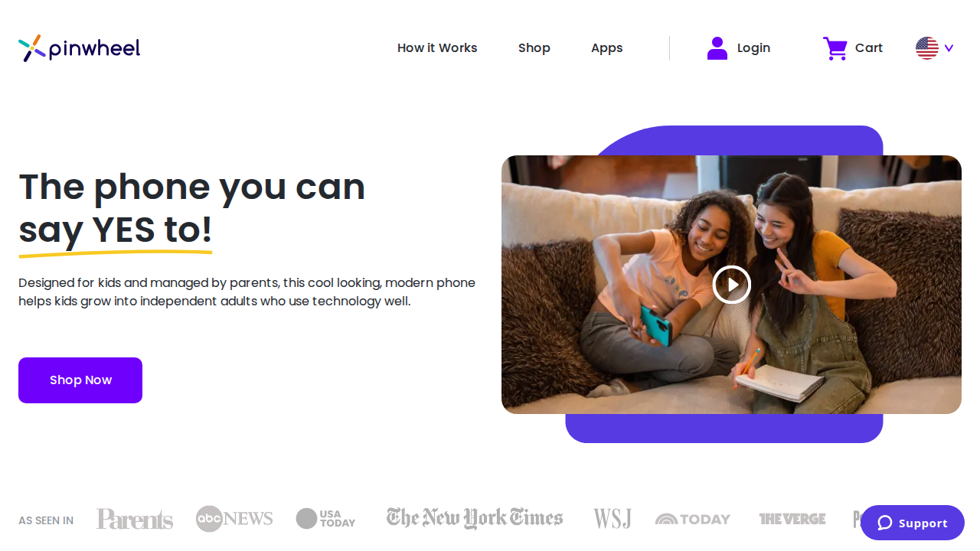Click the US flag icon
Viewport: 980px width, 551px height.
927,48
